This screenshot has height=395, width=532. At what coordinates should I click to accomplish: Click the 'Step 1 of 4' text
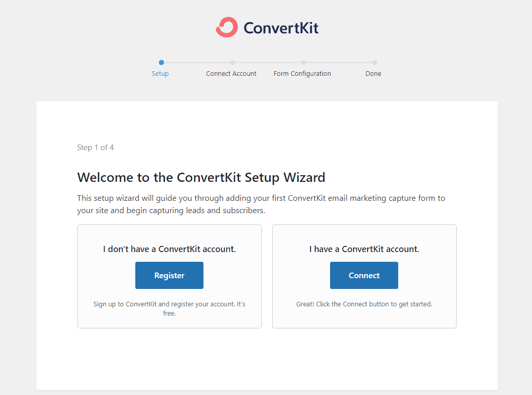click(95, 148)
